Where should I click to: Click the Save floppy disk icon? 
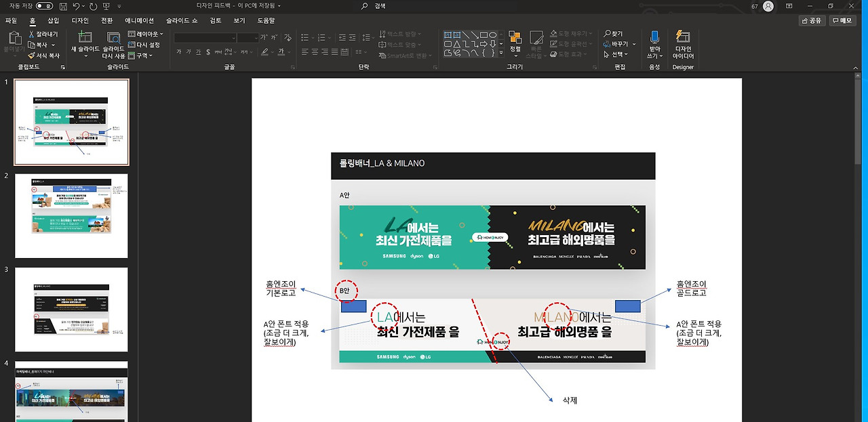pos(63,6)
